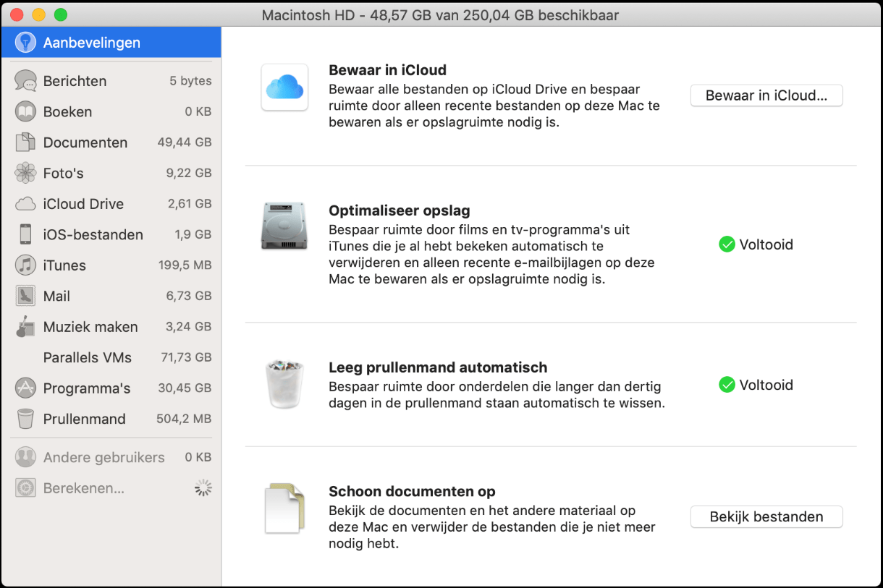Click the 9,22 GB Foto's size
The width and height of the screenshot is (883, 588).
(x=189, y=173)
